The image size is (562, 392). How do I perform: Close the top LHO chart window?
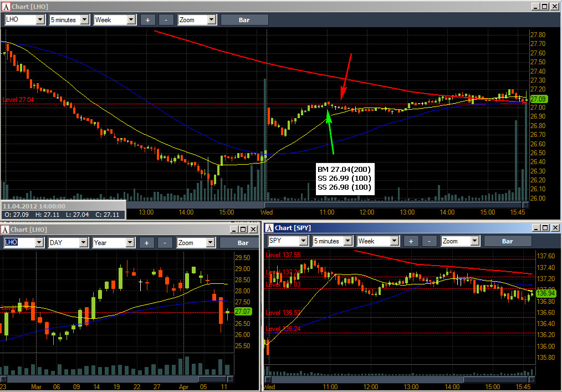pyautogui.click(x=554, y=7)
